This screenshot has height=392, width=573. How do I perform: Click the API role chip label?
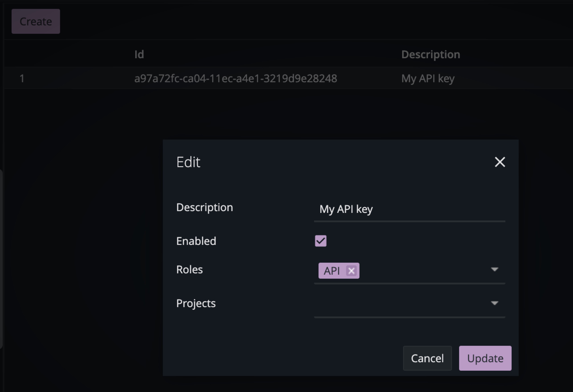[x=332, y=271]
